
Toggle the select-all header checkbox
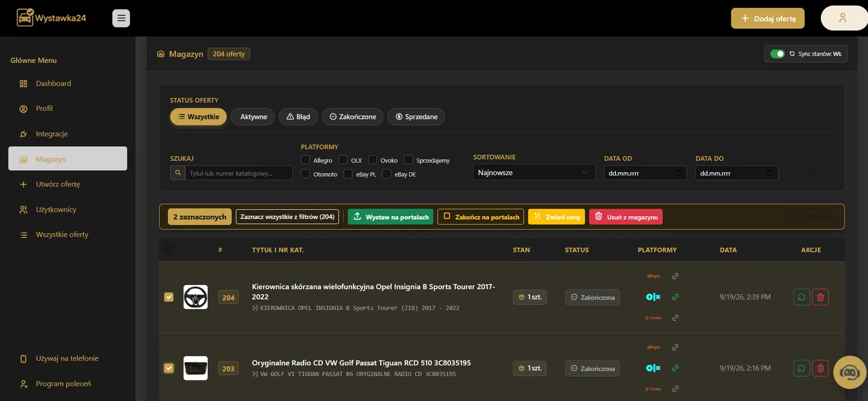pyautogui.click(x=168, y=250)
